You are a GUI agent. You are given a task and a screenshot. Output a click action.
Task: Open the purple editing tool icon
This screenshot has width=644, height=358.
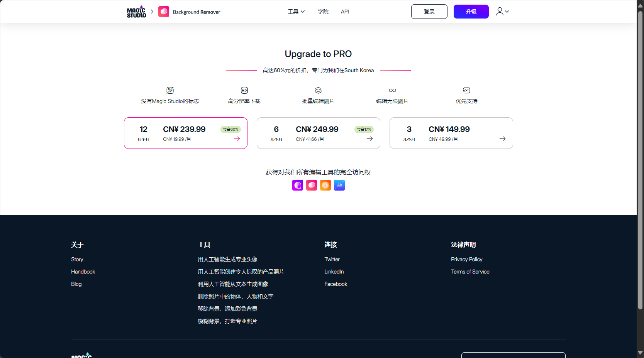point(298,185)
